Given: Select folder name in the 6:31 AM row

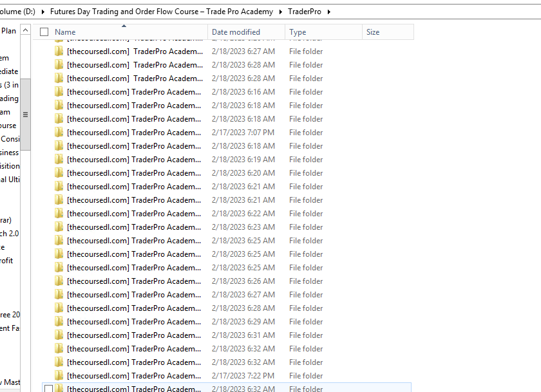Looking at the screenshot, I should [x=134, y=335].
